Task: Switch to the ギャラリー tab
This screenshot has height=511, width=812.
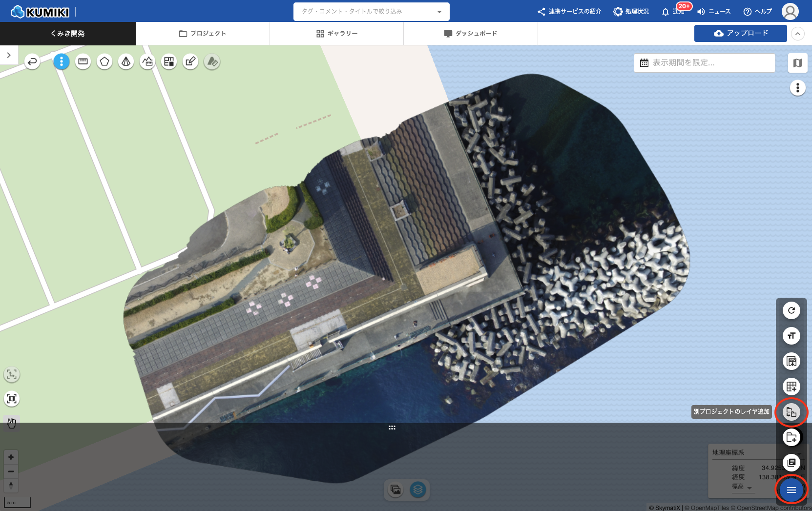Action: point(336,34)
